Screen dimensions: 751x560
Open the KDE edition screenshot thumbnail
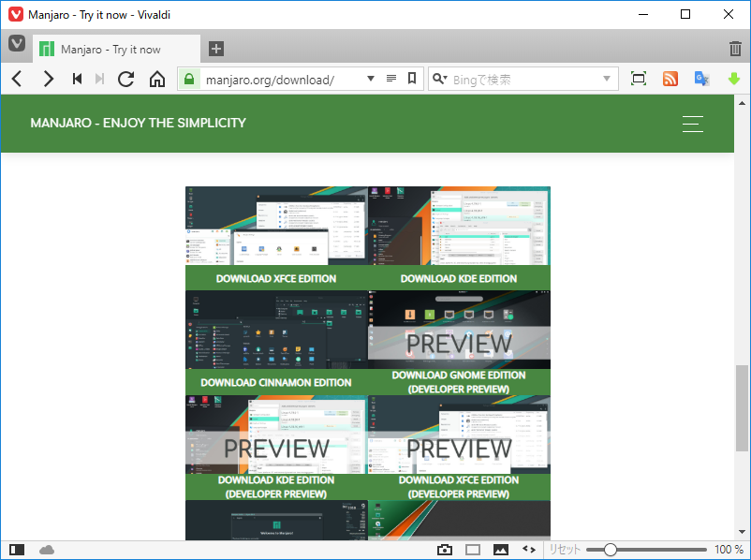point(459,226)
